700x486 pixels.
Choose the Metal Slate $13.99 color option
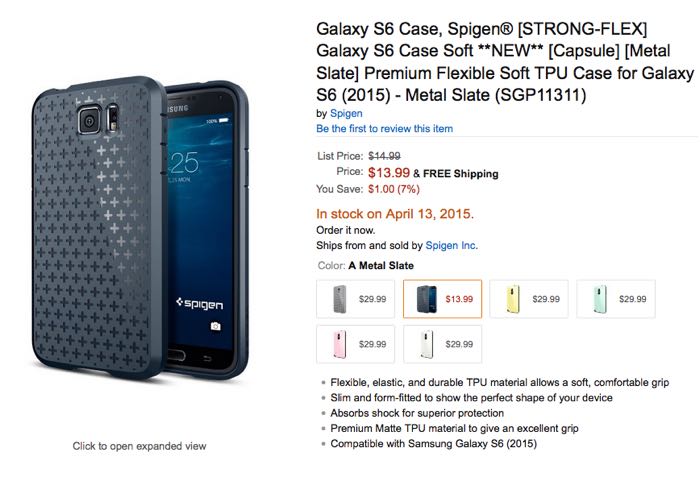click(442, 298)
